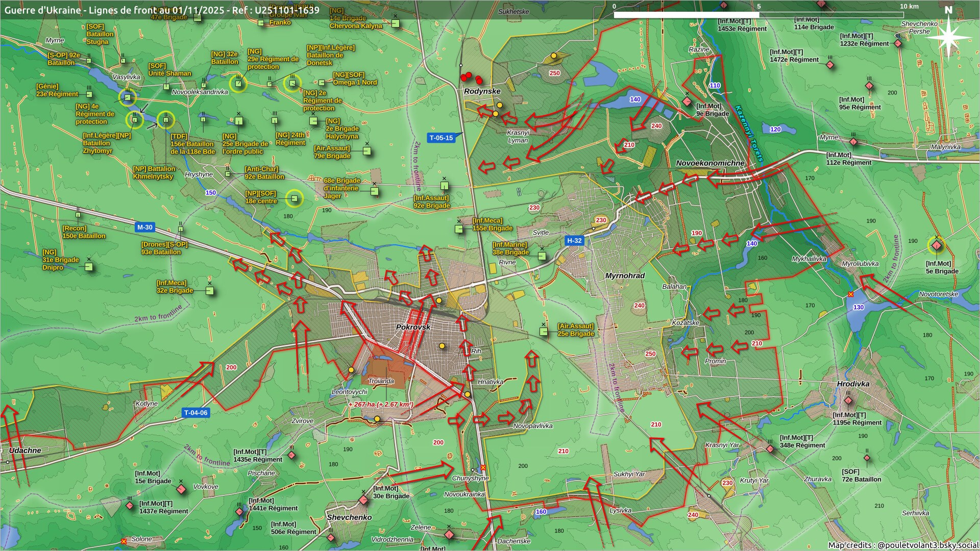
Task: Click the 155e Brigade Inf.Meca unit marker
Action: (x=459, y=229)
